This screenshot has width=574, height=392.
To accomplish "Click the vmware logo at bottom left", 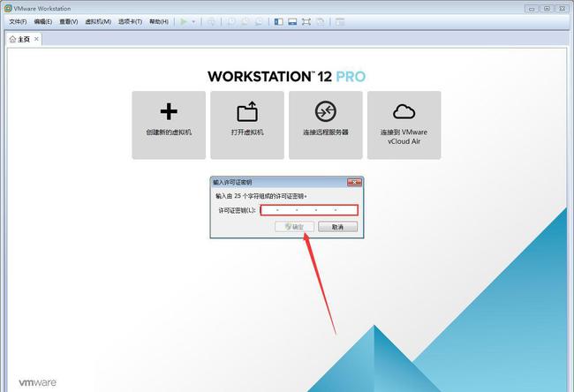I will point(38,382).
